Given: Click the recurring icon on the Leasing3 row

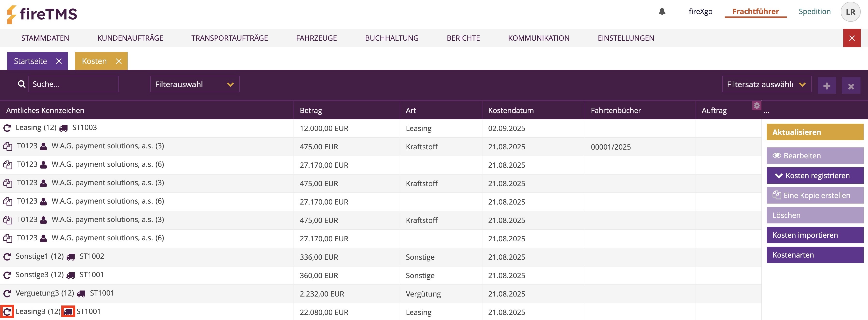Looking at the screenshot, I should click(x=7, y=312).
